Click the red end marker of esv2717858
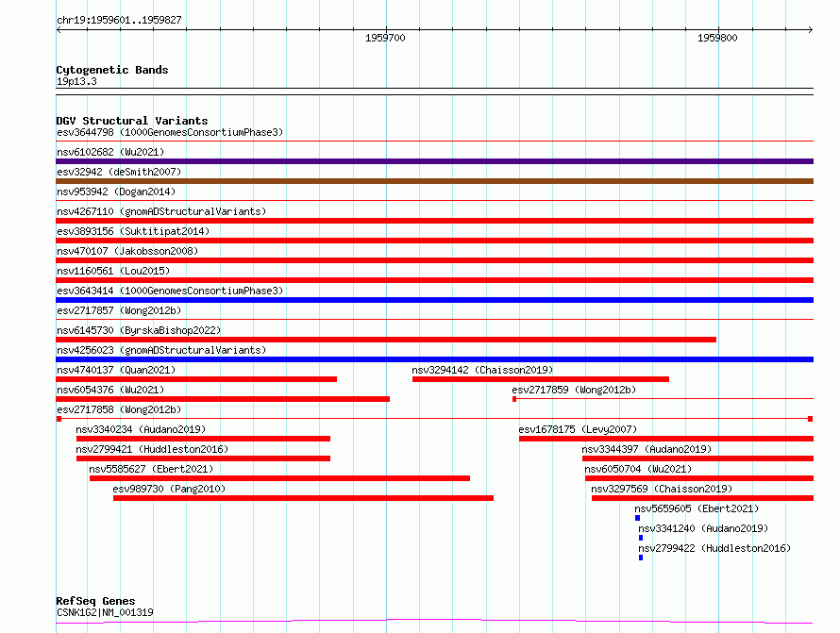 coord(811,419)
